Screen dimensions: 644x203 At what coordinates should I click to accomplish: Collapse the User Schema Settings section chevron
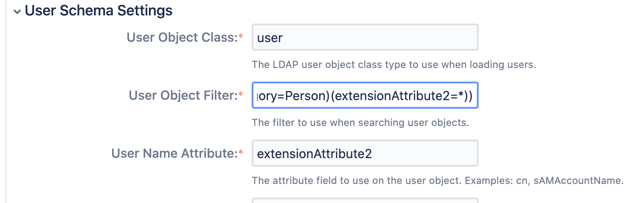(x=17, y=12)
